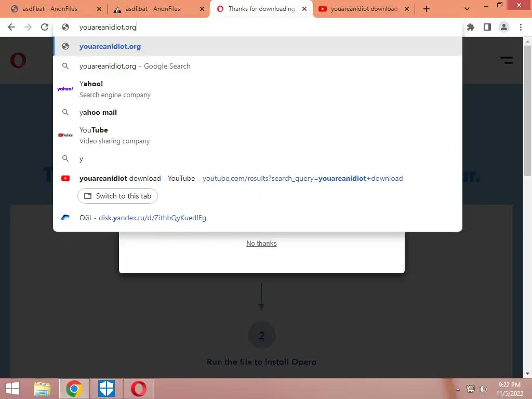
Task: Open the profile avatar icon
Action: (x=504, y=27)
